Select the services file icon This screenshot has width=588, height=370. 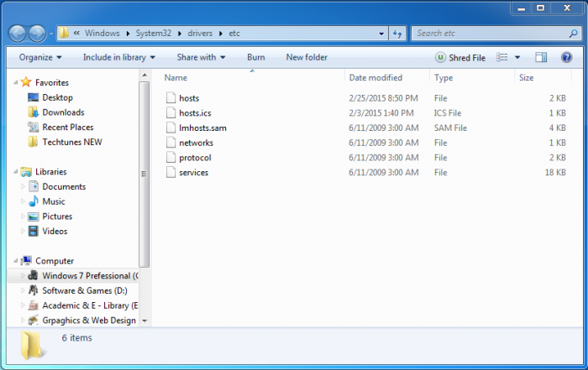[x=171, y=172]
